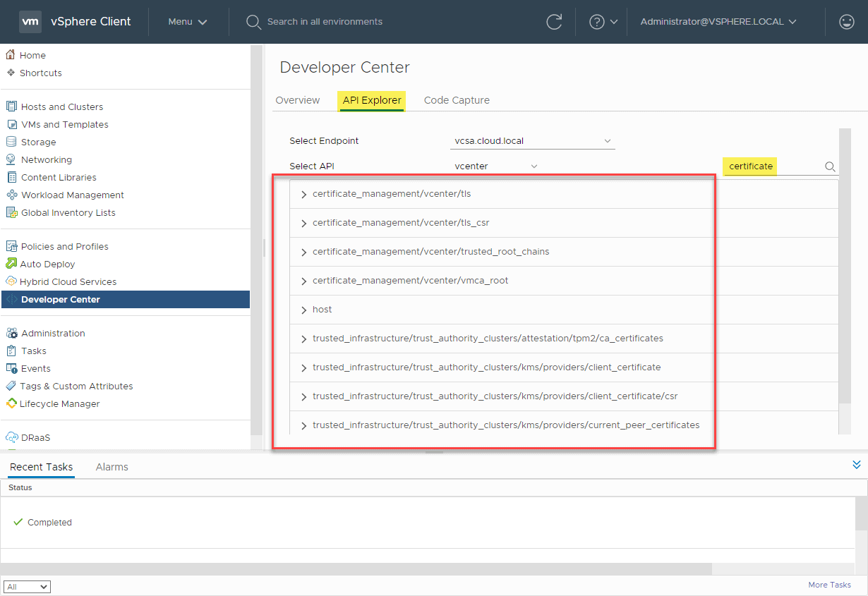Switch to the Overview tab

pos(298,100)
